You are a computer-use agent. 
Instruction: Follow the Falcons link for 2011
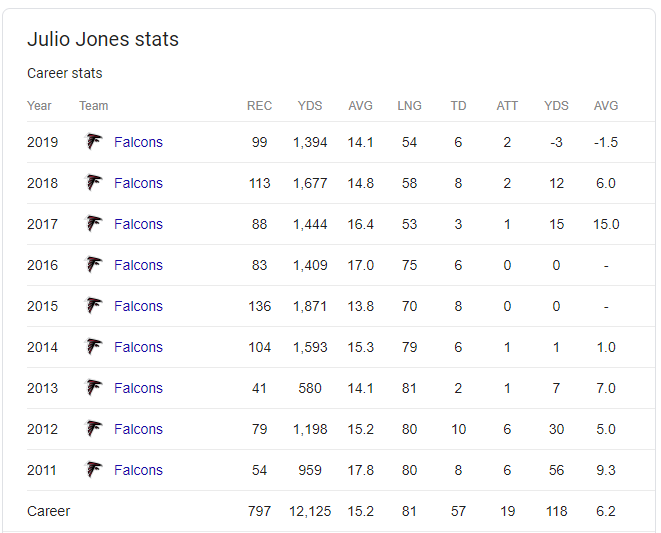(x=138, y=470)
